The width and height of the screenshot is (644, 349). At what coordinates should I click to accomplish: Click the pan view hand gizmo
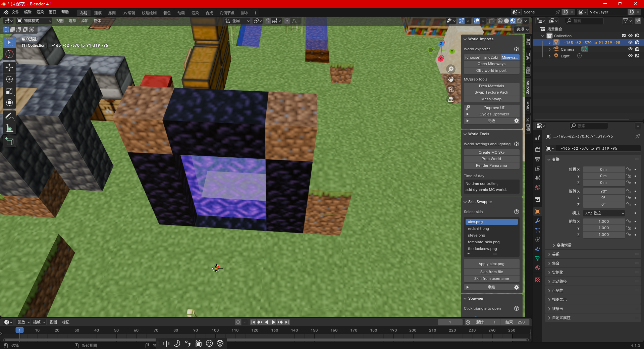tap(451, 79)
